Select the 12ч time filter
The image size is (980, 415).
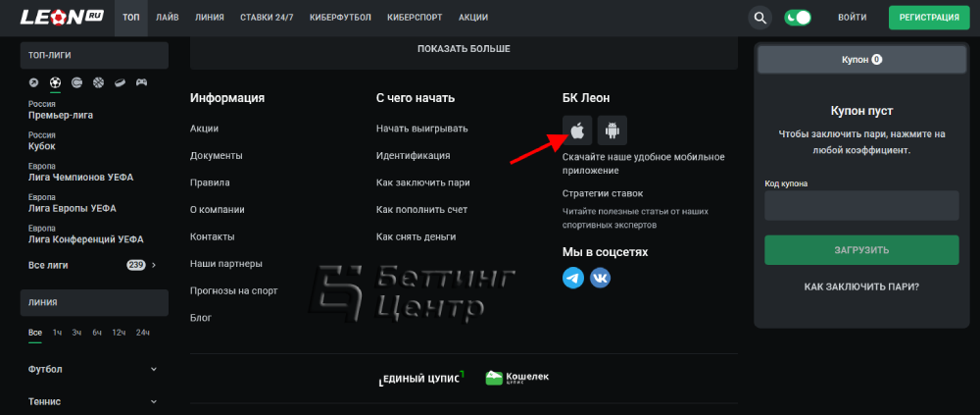[119, 333]
